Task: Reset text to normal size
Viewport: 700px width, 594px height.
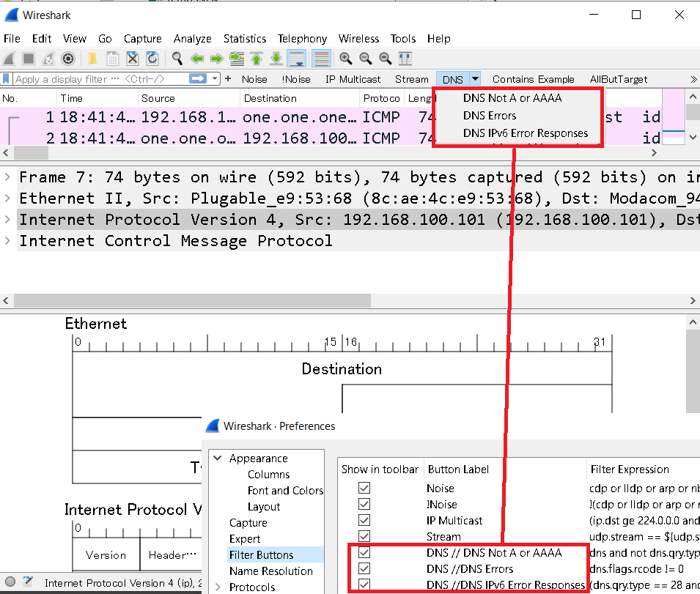Action: [x=385, y=59]
